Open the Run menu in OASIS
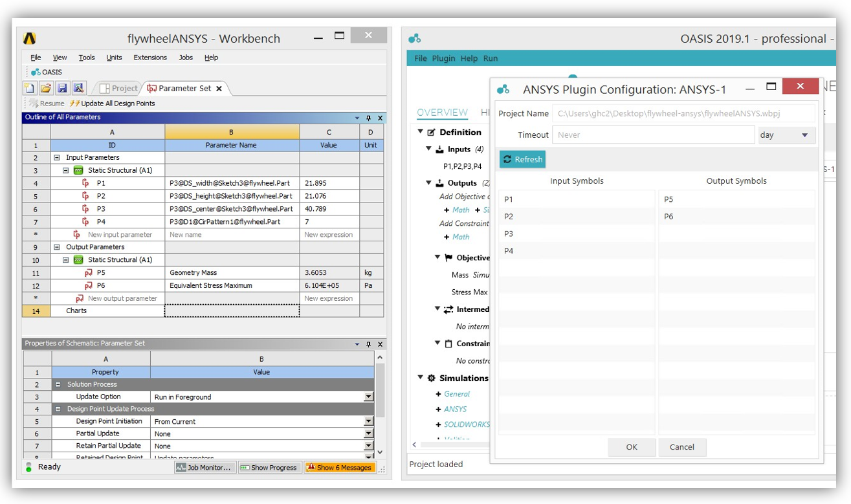 coord(491,58)
